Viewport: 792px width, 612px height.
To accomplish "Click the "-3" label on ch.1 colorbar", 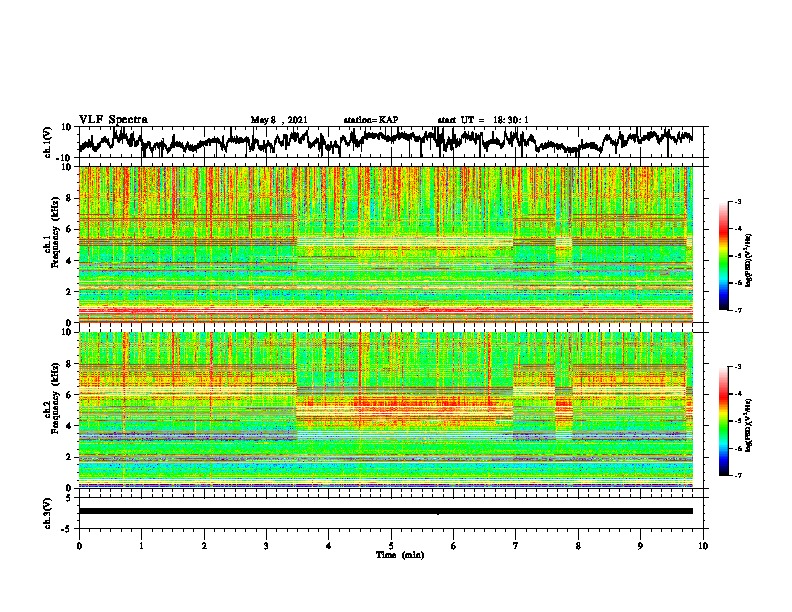I will click(737, 202).
